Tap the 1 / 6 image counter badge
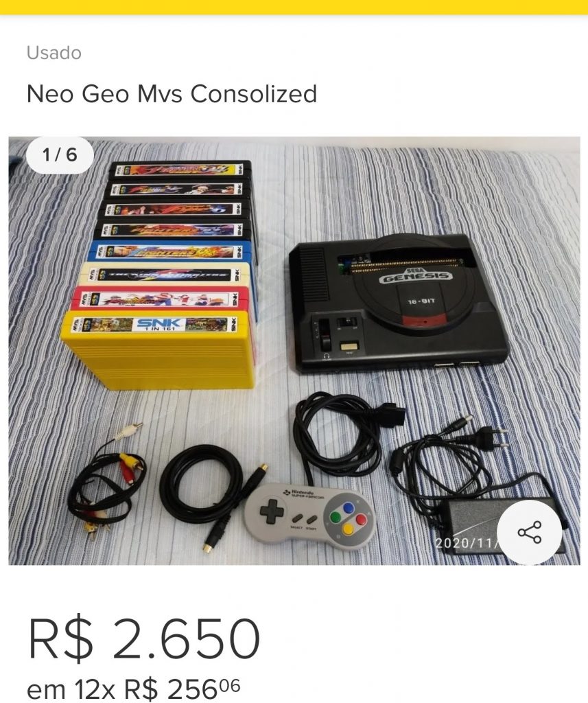Viewport: 588px width, 703px height. (60, 155)
